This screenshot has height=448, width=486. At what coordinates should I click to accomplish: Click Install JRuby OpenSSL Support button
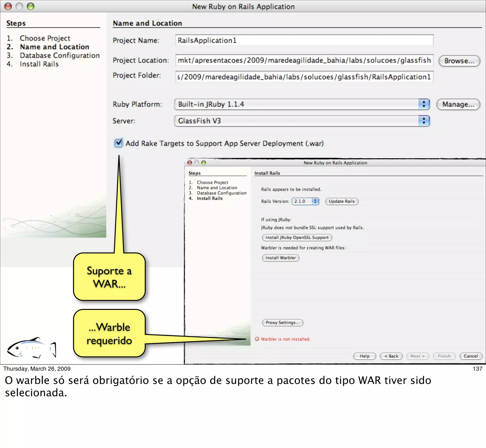pyautogui.click(x=297, y=238)
